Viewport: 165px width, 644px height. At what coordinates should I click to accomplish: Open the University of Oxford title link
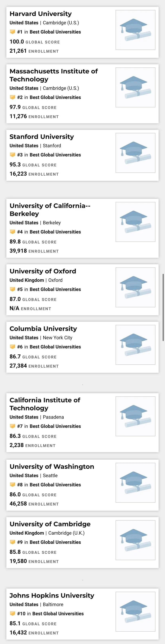click(x=43, y=271)
